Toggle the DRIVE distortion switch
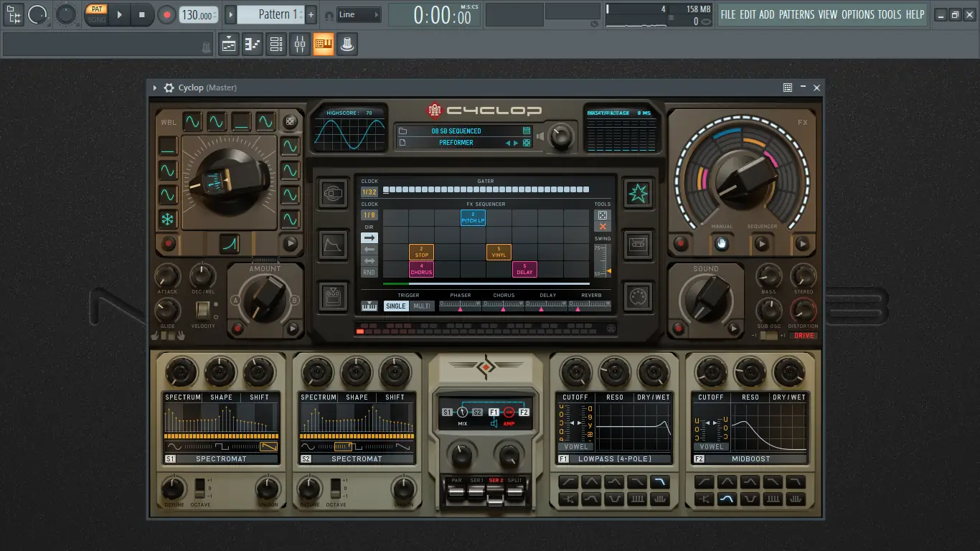 (x=804, y=336)
